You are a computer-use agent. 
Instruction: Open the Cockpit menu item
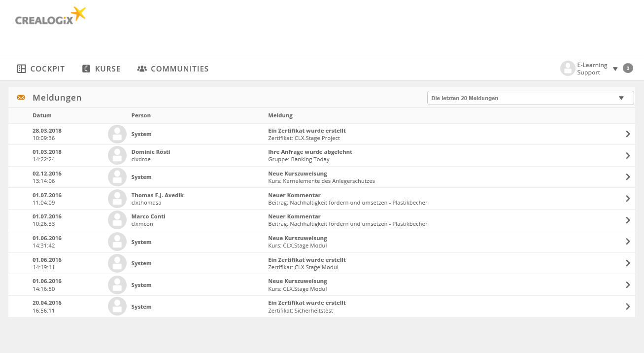(41, 69)
